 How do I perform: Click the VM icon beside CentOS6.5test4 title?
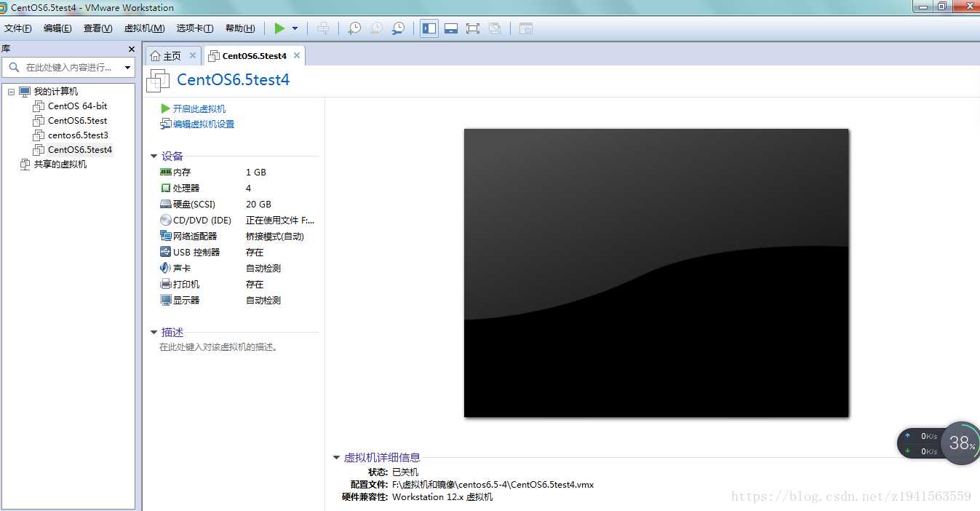tap(158, 81)
